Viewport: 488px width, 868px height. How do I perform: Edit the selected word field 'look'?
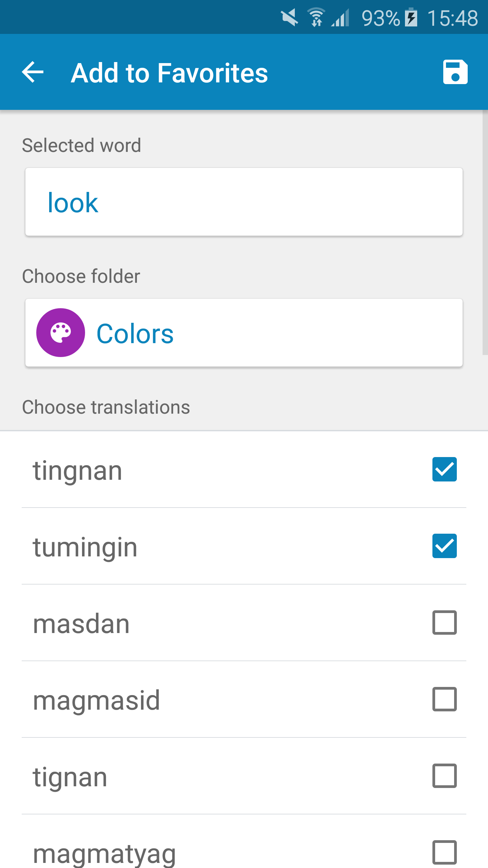click(244, 202)
